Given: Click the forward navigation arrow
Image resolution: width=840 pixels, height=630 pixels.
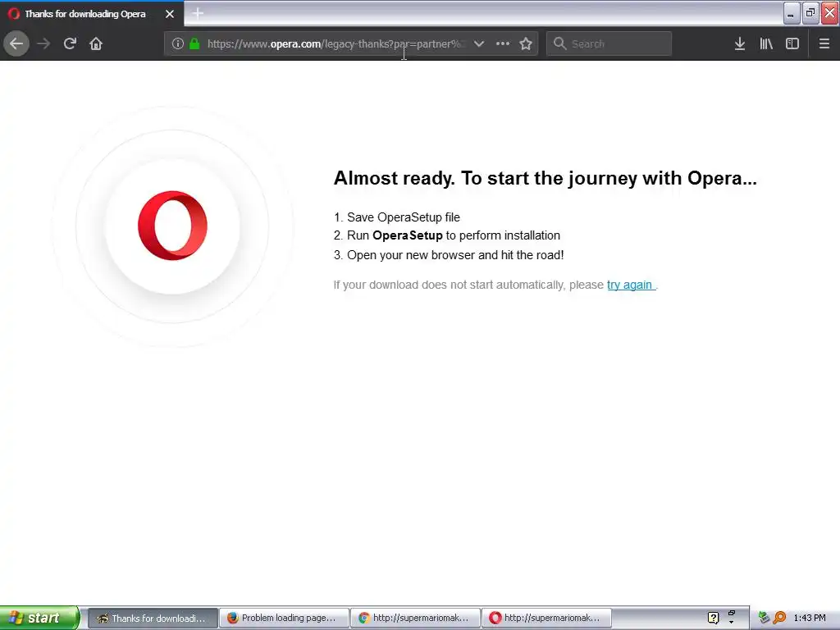Looking at the screenshot, I should click(44, 43).
